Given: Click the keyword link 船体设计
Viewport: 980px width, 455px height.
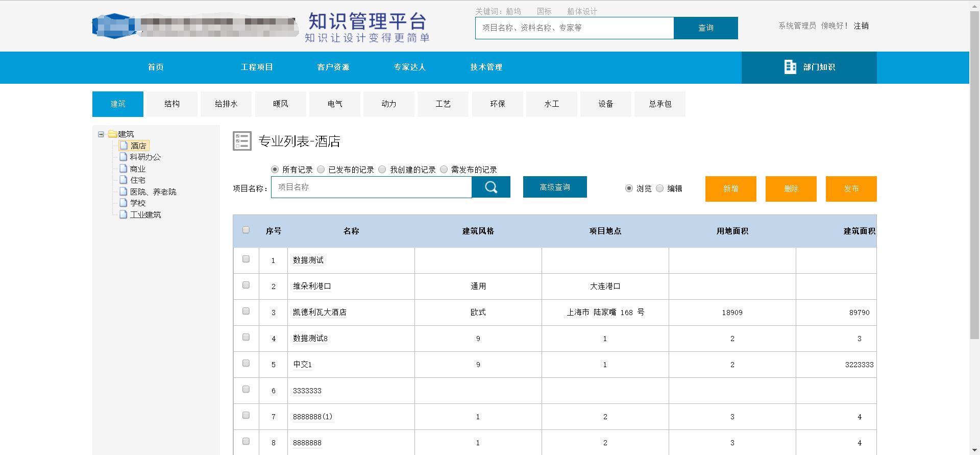Looking at the screenshot, I should click(x=582, y=11).
